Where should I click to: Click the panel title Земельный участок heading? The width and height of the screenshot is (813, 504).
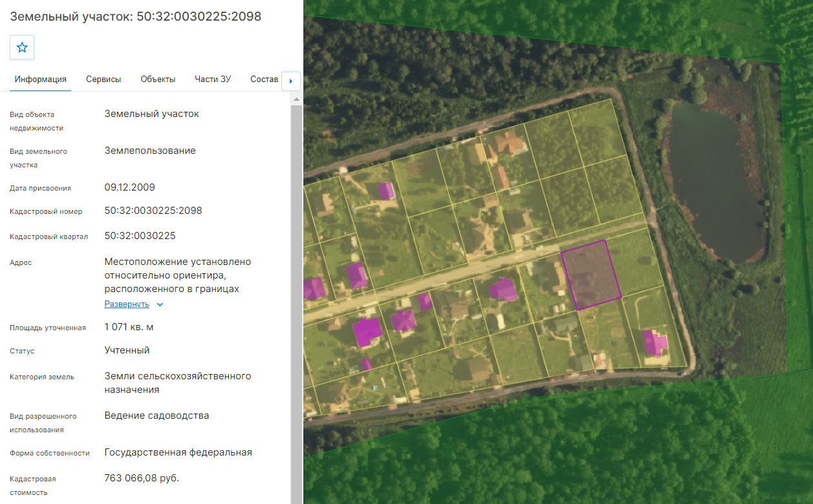point(136,16)
